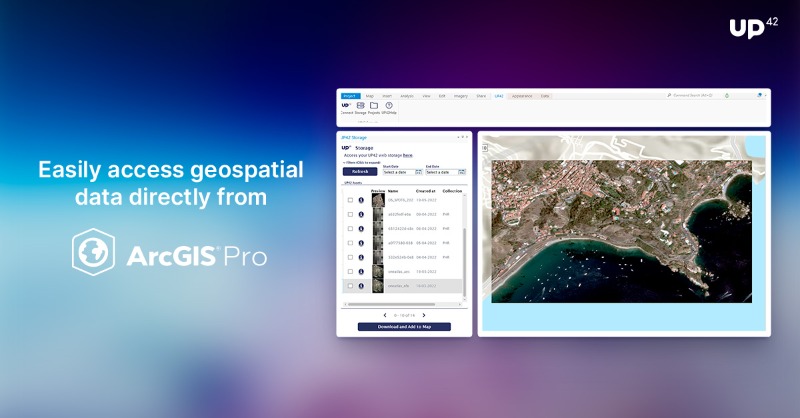The image size is (800, 418).
Task: Open the Start Date calendar picker
Action: pos(419,173)
